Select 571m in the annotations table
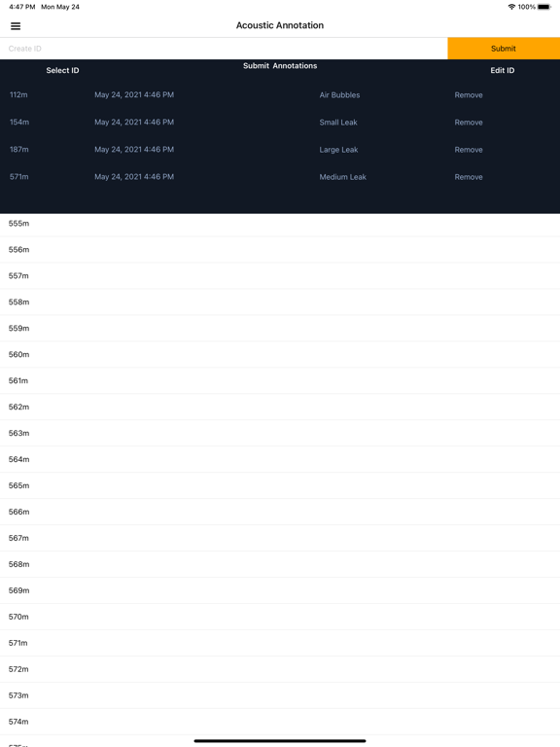 coord(19,177)
